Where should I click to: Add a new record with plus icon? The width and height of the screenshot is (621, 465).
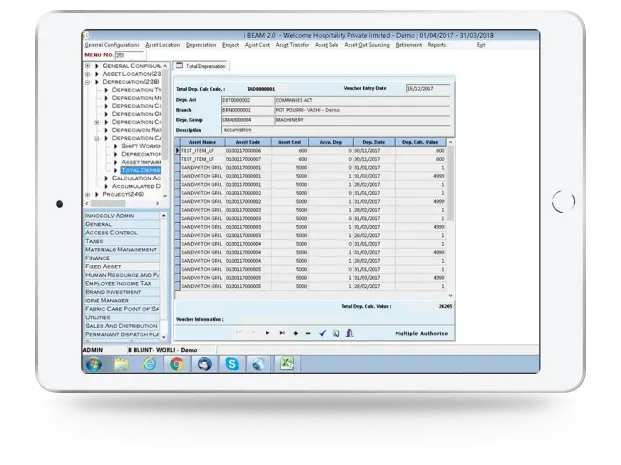coord(295,334)
